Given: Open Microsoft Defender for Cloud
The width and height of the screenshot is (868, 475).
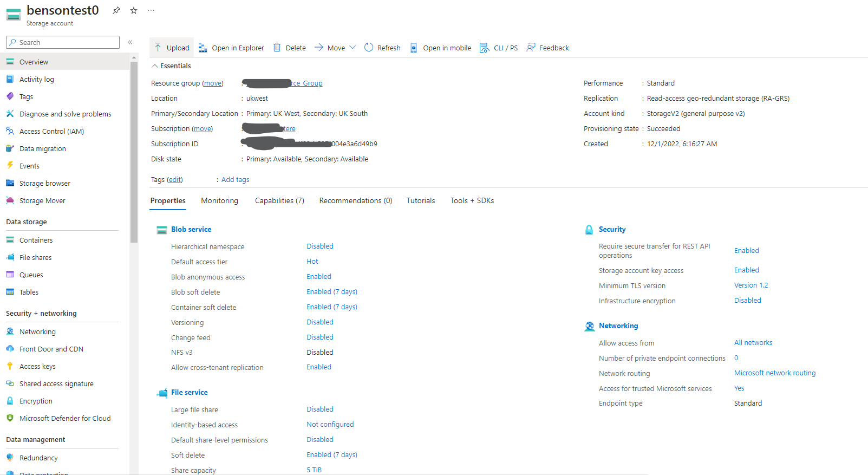Looking at the screenshot, I should [65, 418].
